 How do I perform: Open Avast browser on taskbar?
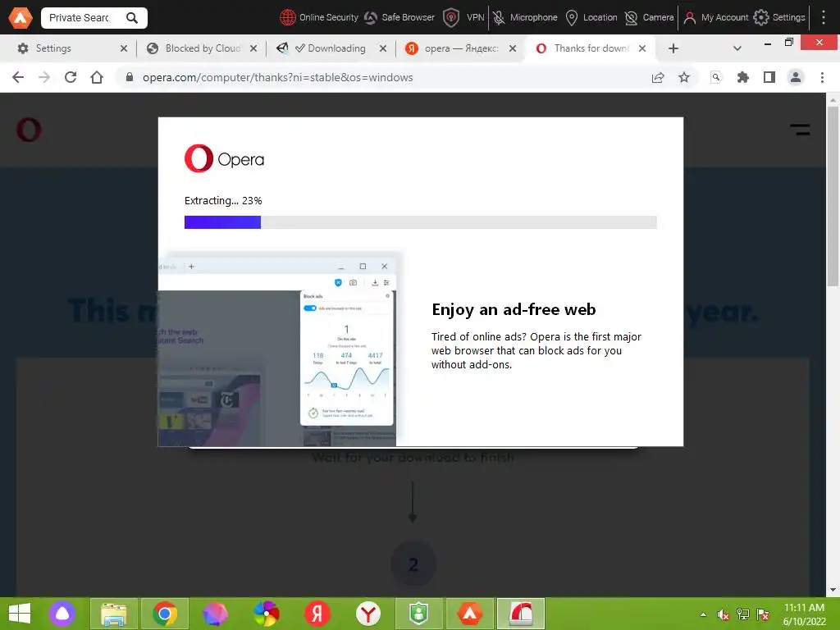coord(470,614)
